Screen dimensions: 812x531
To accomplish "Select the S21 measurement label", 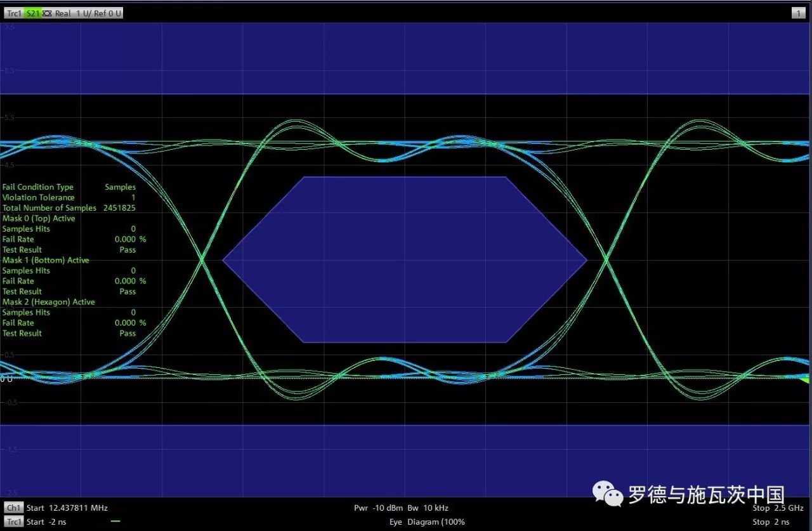I will [x=32, y=13].
